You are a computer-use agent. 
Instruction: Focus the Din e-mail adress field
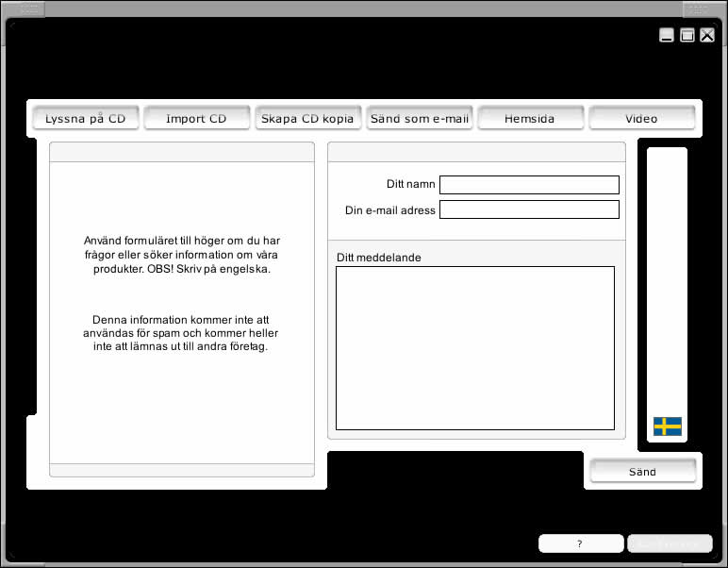click(x=529, y=209)
